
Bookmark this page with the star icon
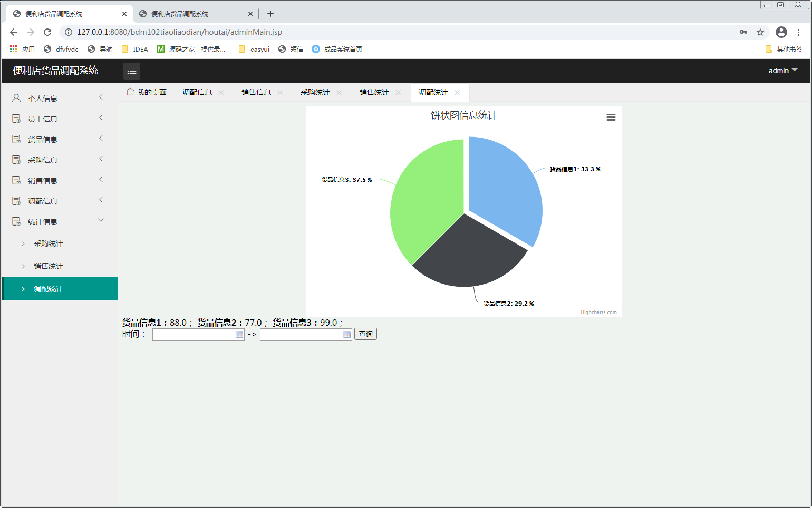[760, 32]
